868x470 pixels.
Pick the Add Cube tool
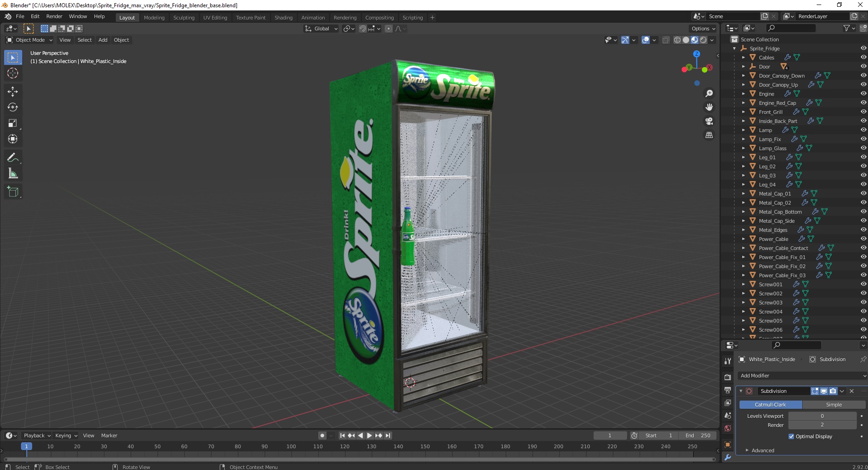pyautogui.click(x=13, y=192)
